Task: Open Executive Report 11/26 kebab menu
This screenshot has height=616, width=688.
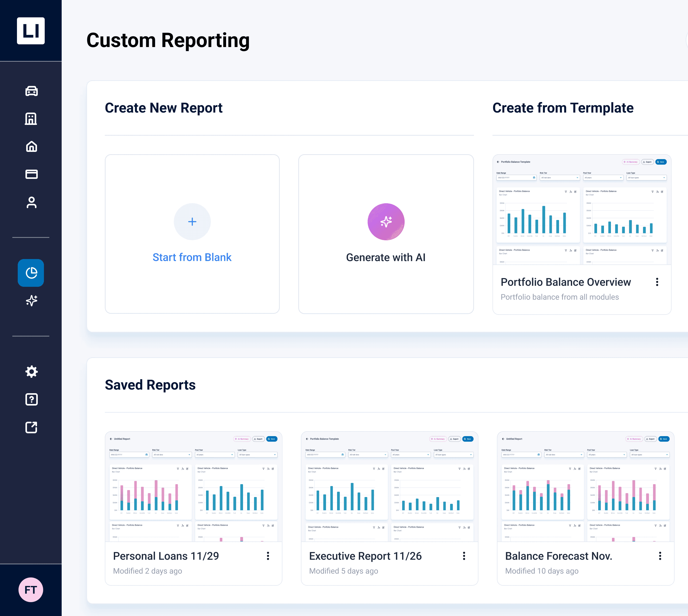Action: tap(464, 556)
